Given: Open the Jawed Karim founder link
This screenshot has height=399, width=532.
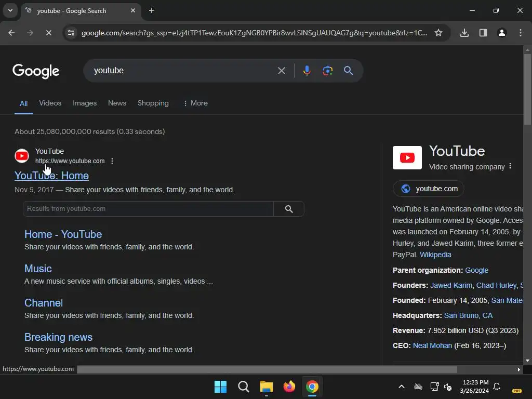Looking at the screenshot, I should pyautogui.click(x=451, y=285).
